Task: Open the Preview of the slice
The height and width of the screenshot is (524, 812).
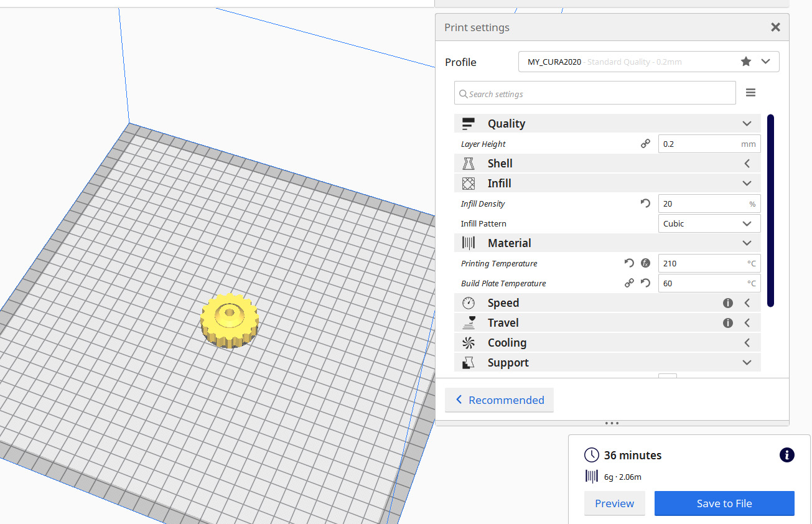Action: [615, 503]
